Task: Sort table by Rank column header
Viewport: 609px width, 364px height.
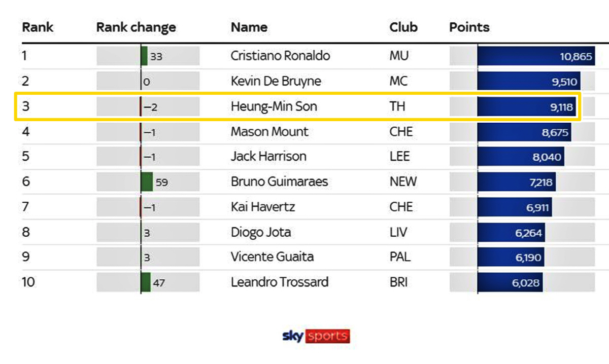Action: click(38, 27)
